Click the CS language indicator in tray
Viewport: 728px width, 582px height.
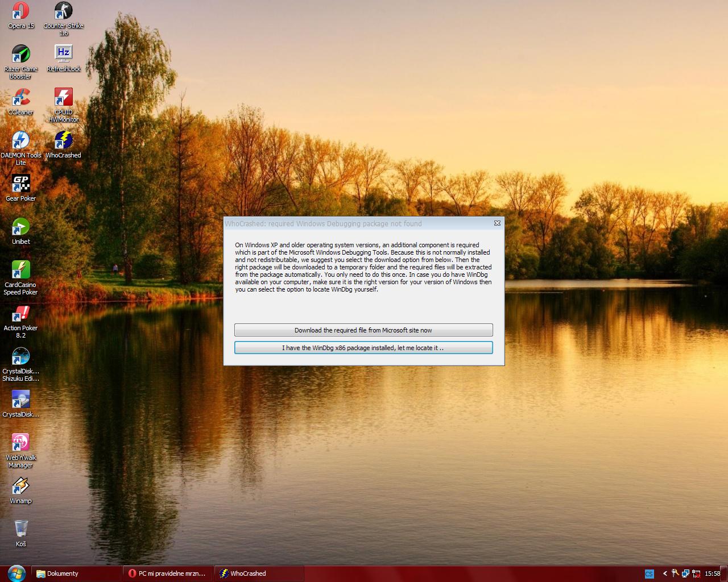coord(649,573)
